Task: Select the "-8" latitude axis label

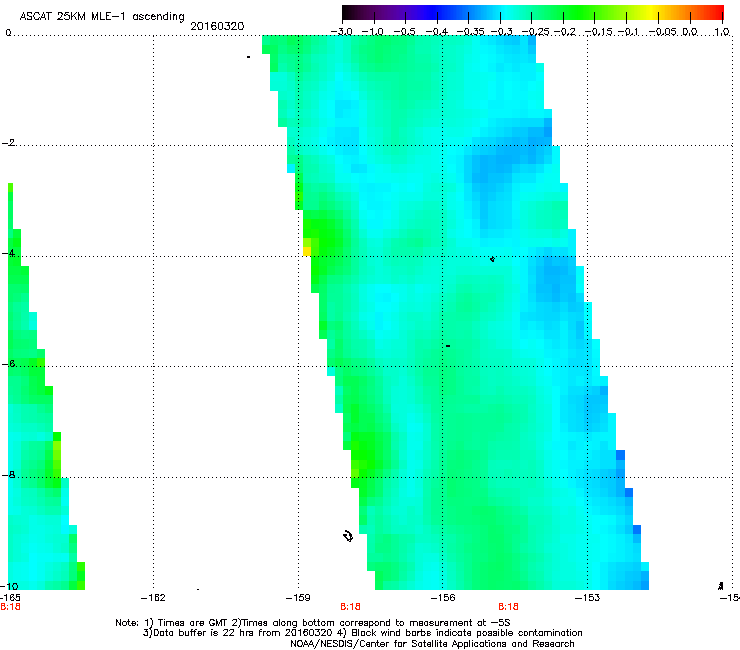Action: point(8,475)
